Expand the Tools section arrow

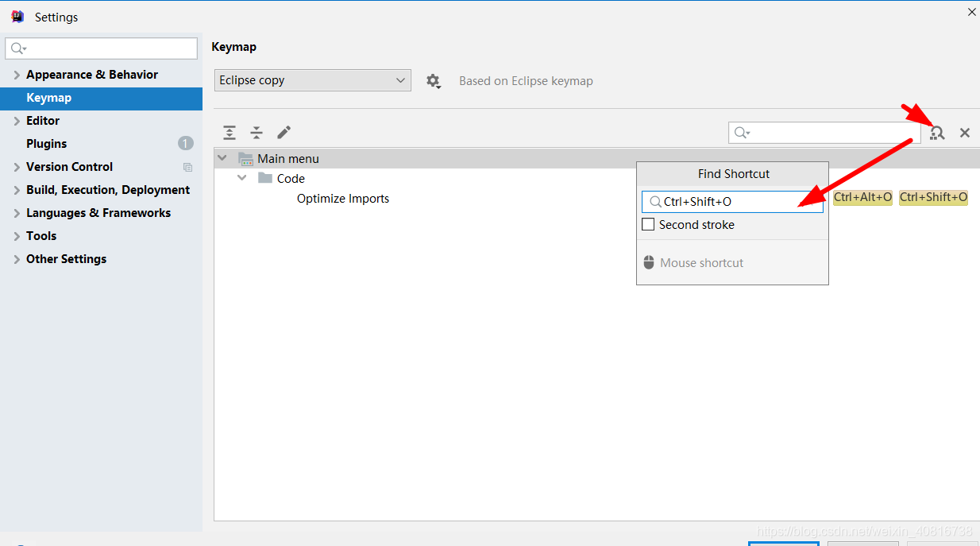(x=17, y=236)
